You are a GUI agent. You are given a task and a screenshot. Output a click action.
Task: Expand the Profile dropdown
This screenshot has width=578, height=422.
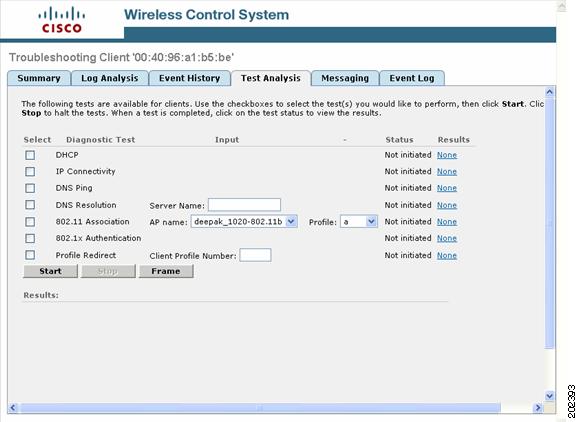tap(358, 222)
